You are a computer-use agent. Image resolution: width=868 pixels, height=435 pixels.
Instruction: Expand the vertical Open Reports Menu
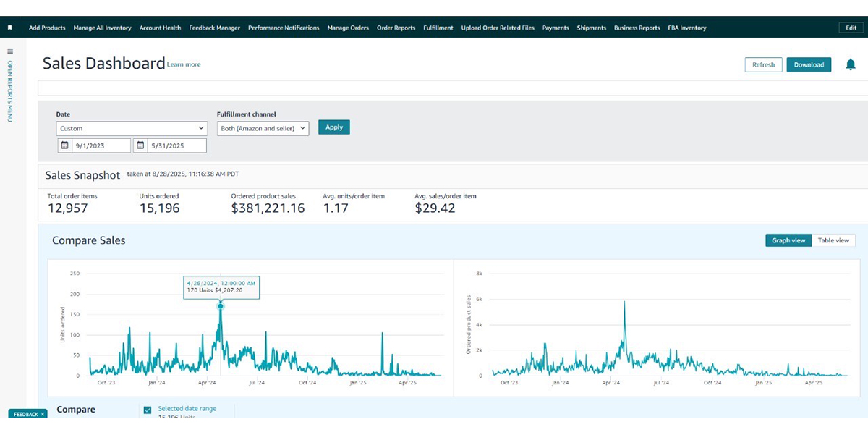click(x=10, y=90)
